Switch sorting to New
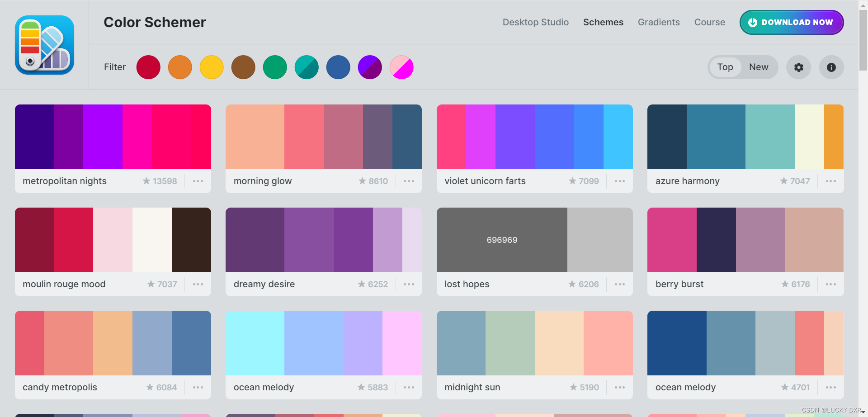 click(759, 67)
